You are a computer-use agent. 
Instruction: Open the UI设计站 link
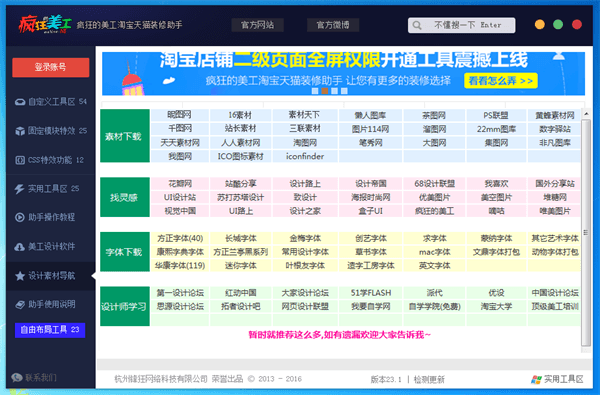point(180,198)
